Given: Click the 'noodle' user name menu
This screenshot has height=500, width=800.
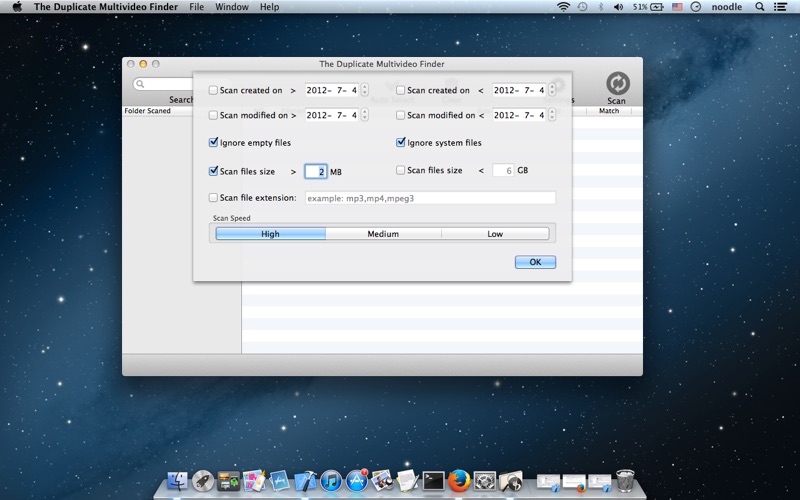Looking at the screenshot, I should (x=727, y=7).
